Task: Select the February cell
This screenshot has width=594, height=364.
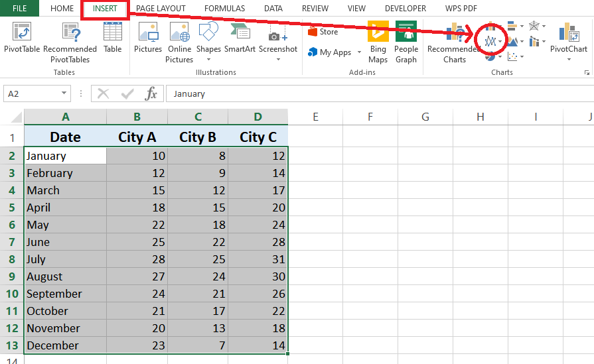Action: [x=66, y=173]
